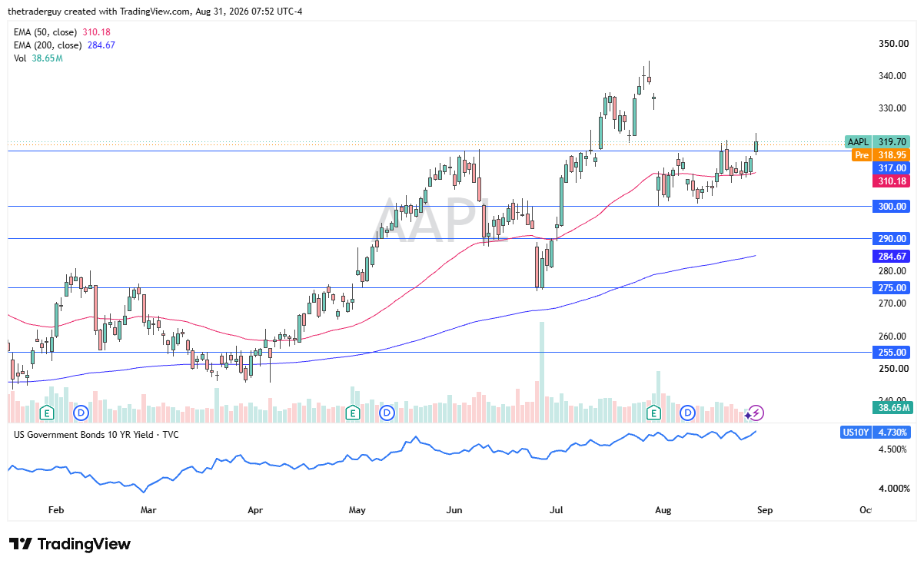Image resolution: width=924 pixels, height=567 pixels.
Task: Click the 319.70 current price label
Action: coord(891,141)
